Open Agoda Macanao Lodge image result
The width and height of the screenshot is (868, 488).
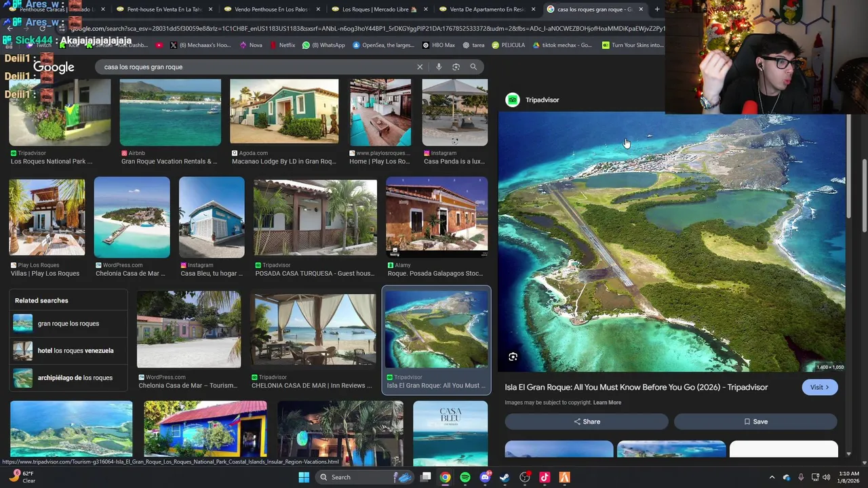pyautogui.click(x=284, y=113)
